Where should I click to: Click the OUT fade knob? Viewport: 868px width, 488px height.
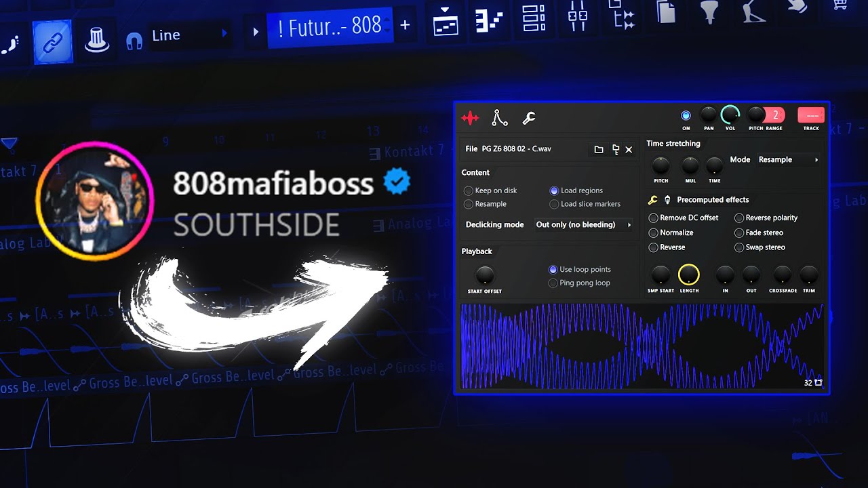point(751,274)
